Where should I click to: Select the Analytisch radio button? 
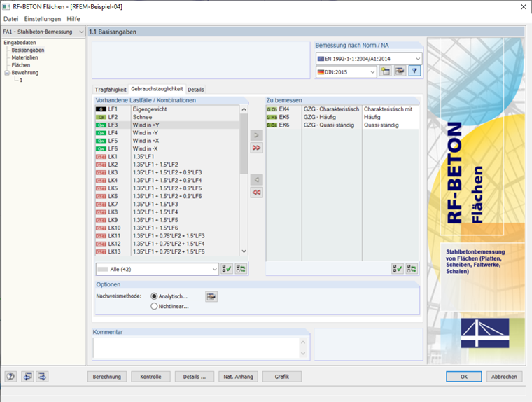click(x=154, y=296)
